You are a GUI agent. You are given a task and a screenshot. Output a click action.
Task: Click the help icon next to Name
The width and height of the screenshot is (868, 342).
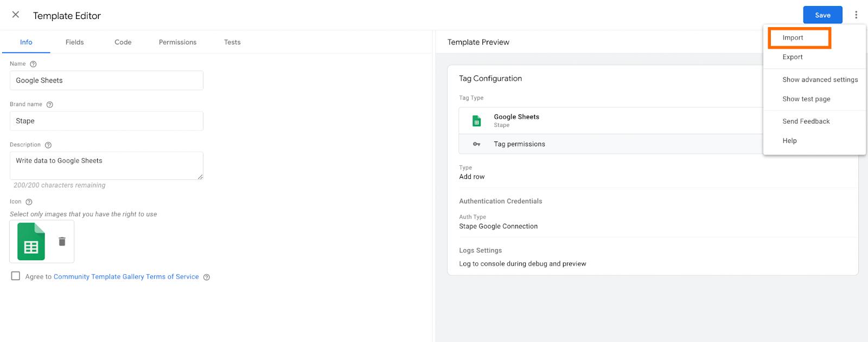coord(33,64)
